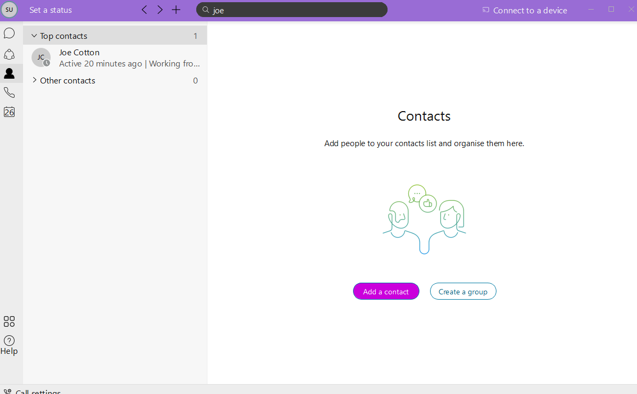The image size is (637, 394).
Task: Go forward with the right arrow
Action: (x=160, y=10)
